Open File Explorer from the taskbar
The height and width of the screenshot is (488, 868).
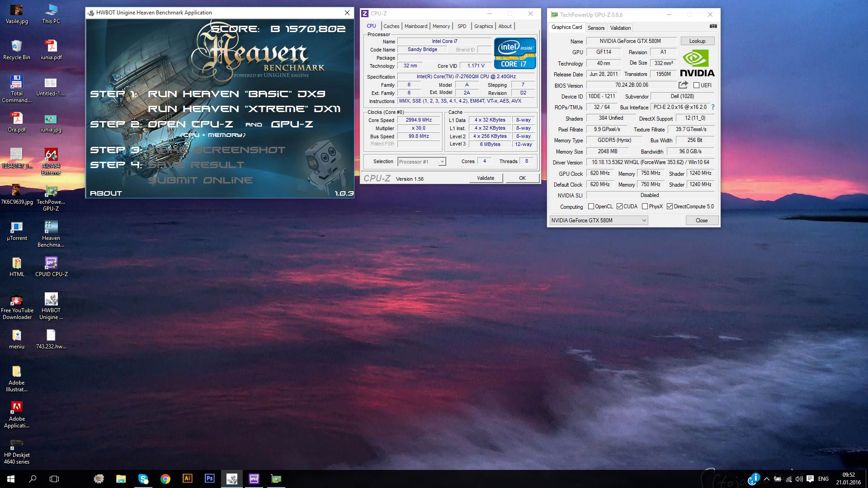coord(121,479)
